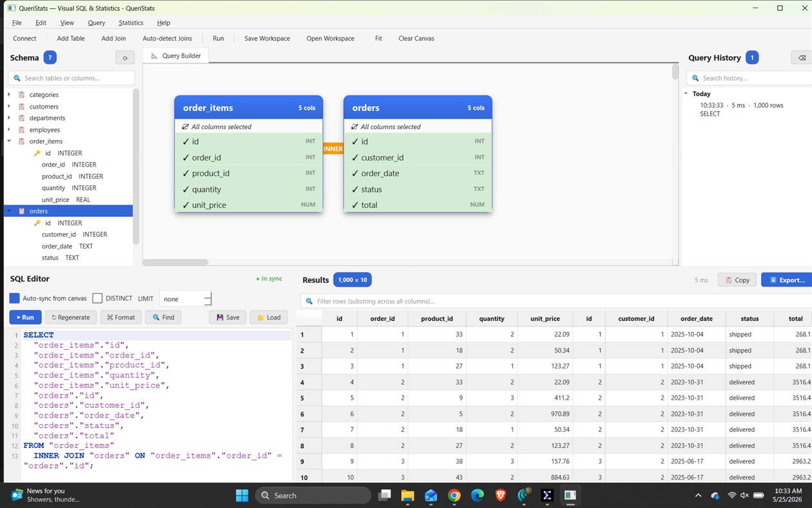Click the customers table icon
The height and width of the screenshot is (508, 812).
[x=22, y=107]
